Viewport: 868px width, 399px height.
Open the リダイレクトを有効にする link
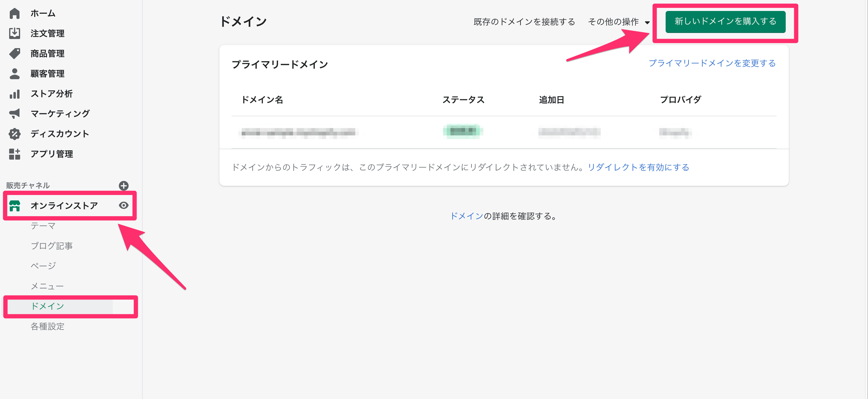638,167
